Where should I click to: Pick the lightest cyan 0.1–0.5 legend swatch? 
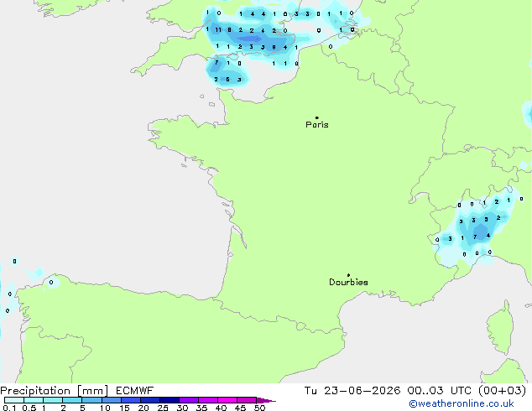pyautogui.click(x=14, y=400)
